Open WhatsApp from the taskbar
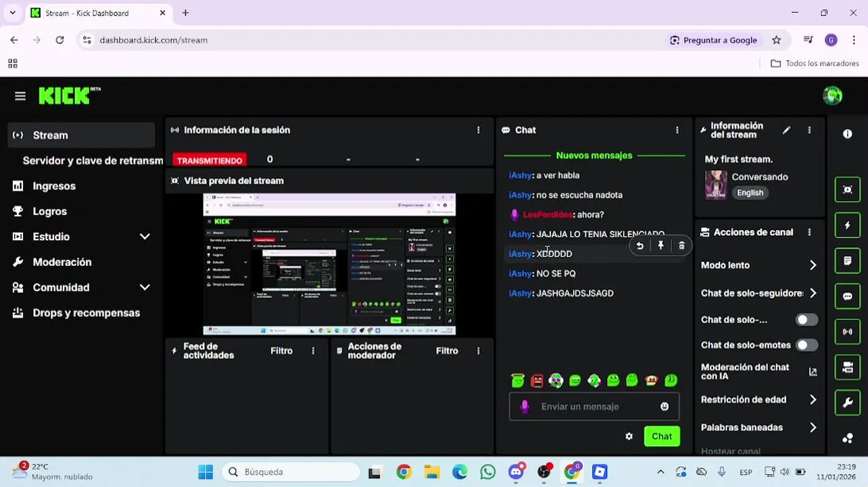Screen dimensions: 868x487 pos(487,472)
